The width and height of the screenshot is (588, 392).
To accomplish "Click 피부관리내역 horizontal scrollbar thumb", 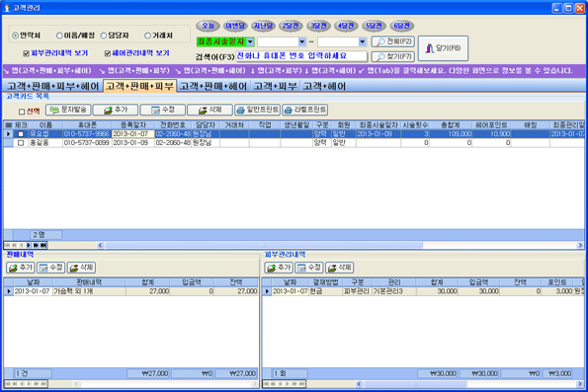I will 415,384.
